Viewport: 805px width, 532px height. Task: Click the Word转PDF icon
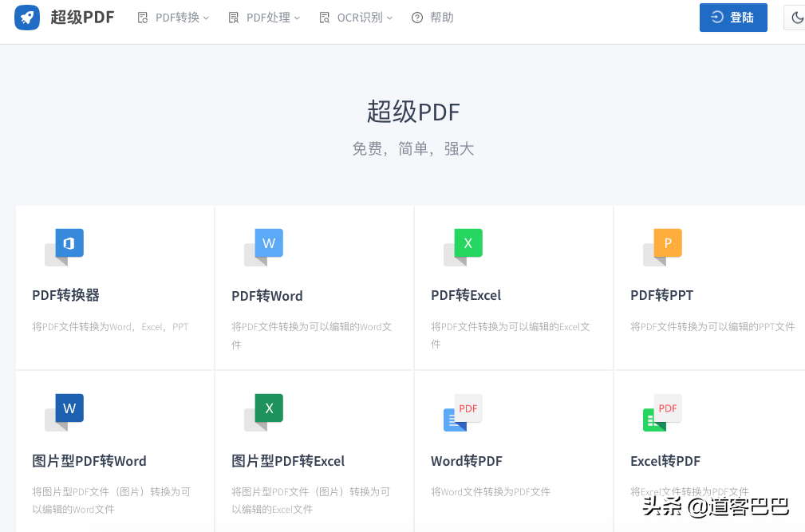coord(463,412)
